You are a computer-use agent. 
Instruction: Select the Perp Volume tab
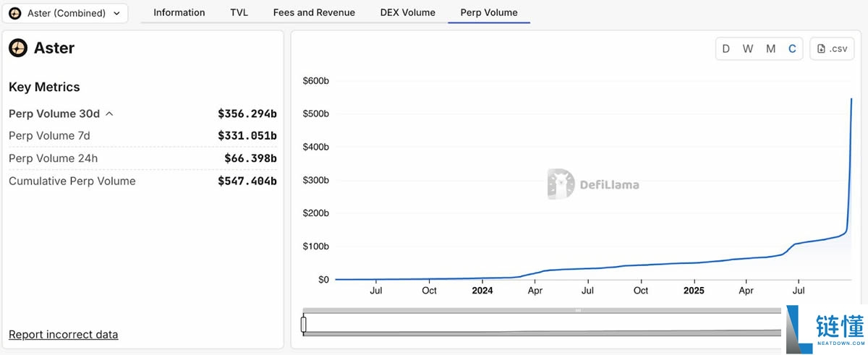pos(489,12)
